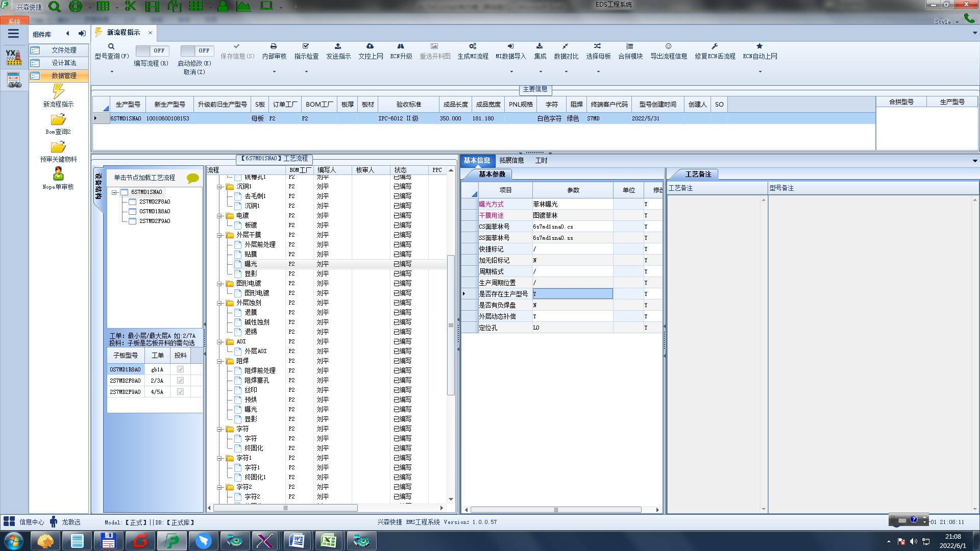This screenshot has width=980, height=551.
Task: Click the 文控上网 cloud upload icon
Action: [x=370, y=46]
